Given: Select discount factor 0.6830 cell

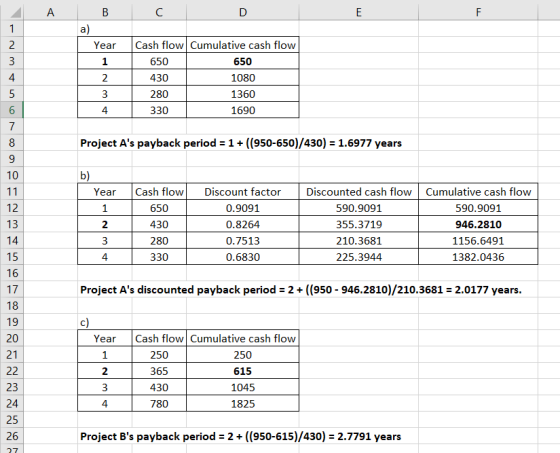Looking at the screenshot, I should click(x=242, y=257).
